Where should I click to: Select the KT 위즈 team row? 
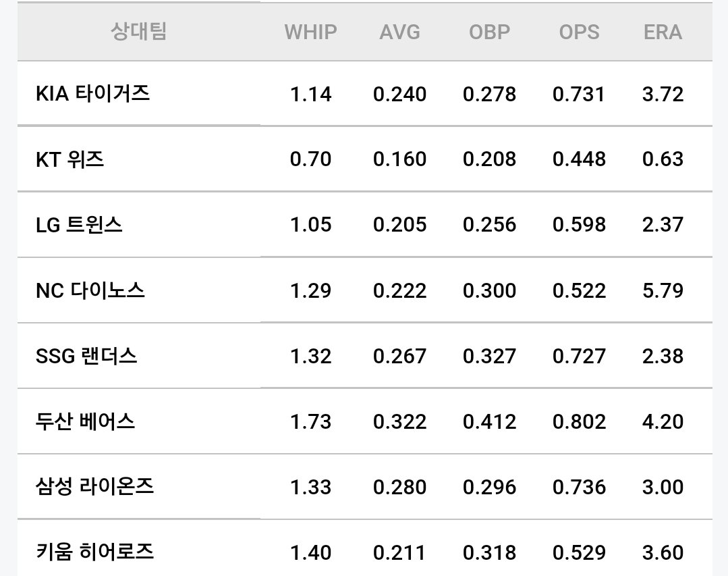pyautogui.click(x=364, y=159)
